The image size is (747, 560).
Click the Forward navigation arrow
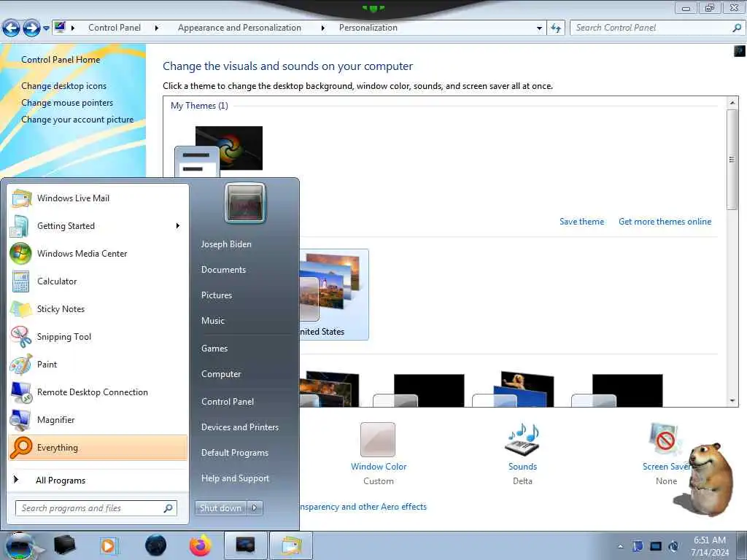click(31, 28)
